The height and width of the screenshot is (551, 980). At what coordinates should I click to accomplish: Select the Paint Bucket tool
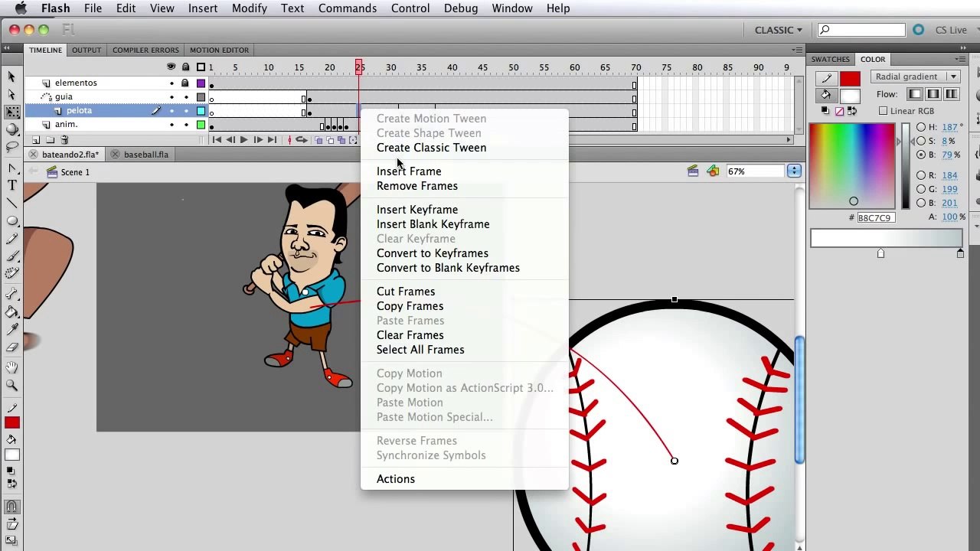[11, 312]
